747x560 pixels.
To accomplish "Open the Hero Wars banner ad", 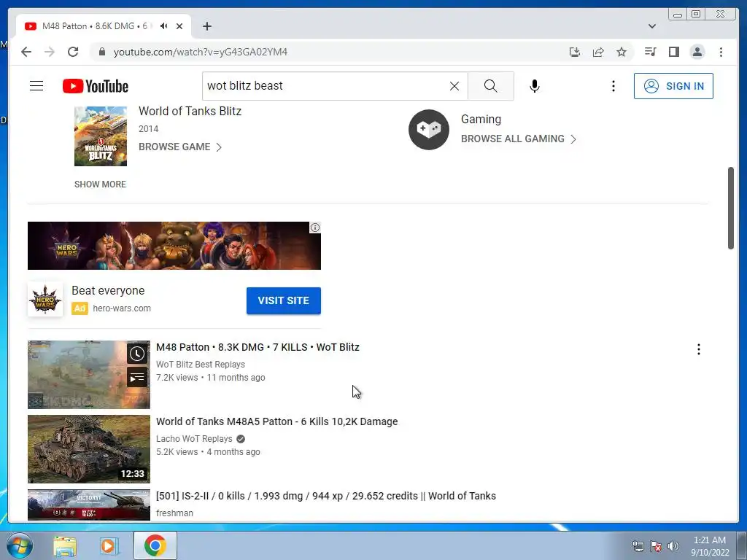I will click(174, 246).
